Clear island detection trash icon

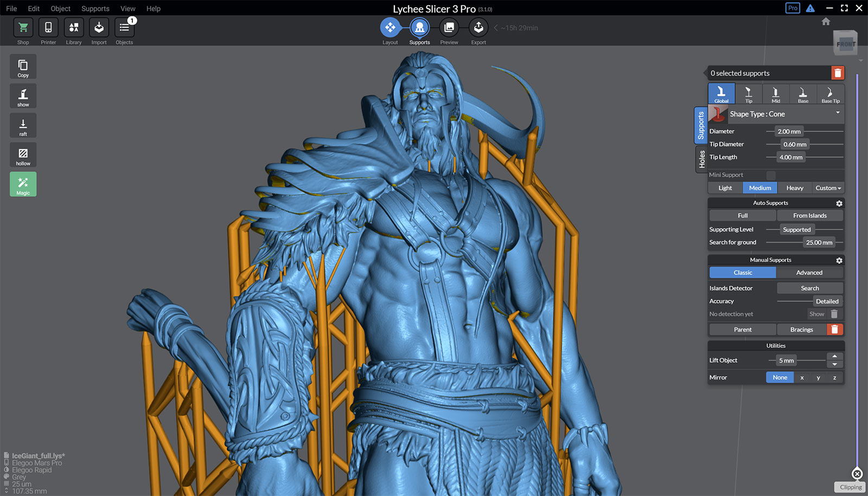click(834, 314)
